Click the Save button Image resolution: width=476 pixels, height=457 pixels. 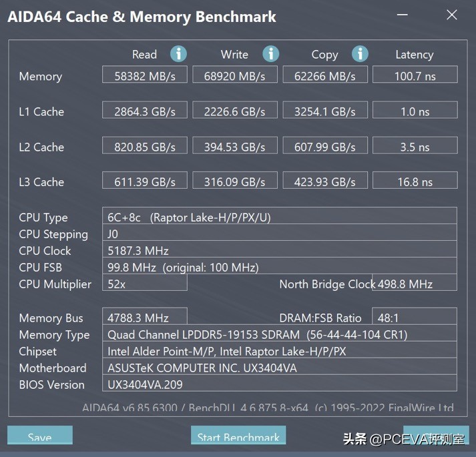[40, 436]
